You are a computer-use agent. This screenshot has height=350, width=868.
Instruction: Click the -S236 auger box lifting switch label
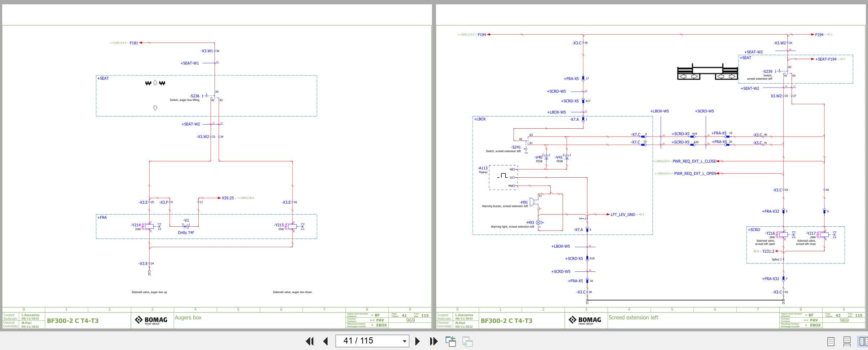(195, 96)
